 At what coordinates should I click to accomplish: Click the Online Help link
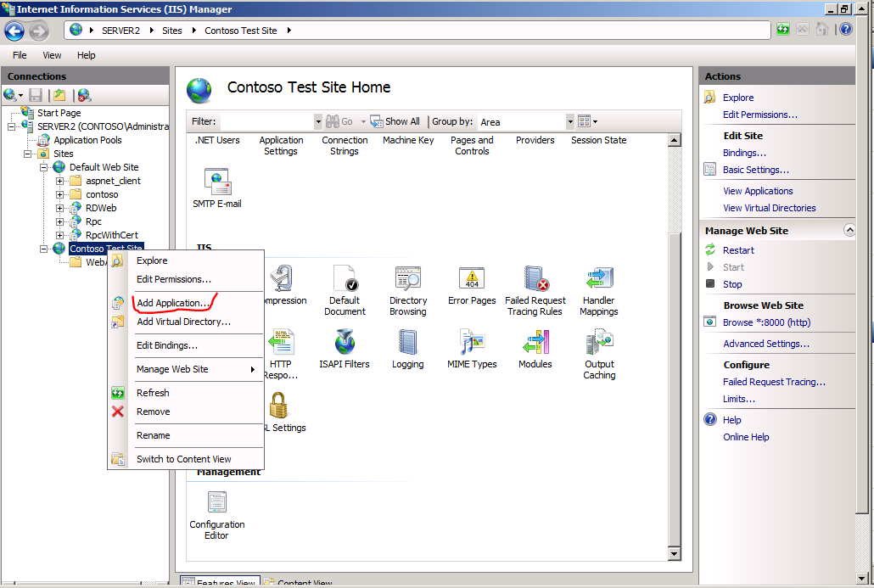746,437
